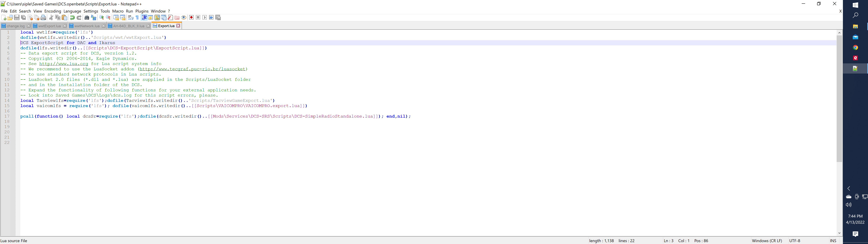Click the Close document toolbar icon
This screenshot has width=868, height=244.
click(x=30, y=17)
